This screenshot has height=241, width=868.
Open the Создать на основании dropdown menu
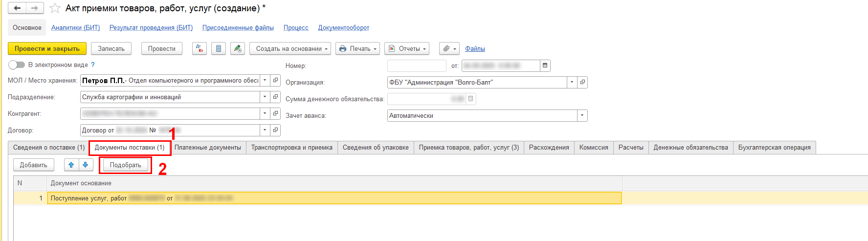click(x=290, y=49)
